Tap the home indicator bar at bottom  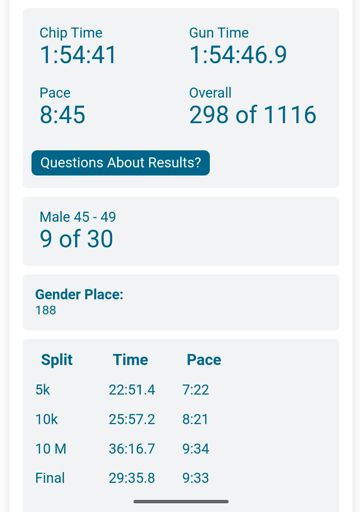181,501
